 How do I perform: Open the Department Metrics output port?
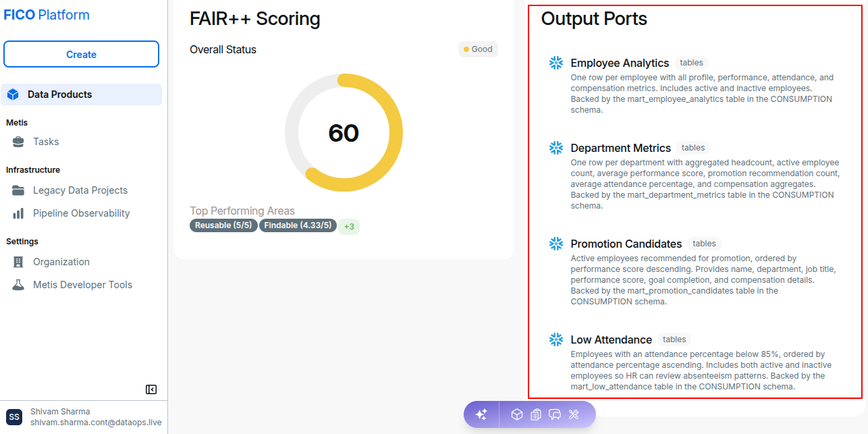pyautogui.click(x=621, y=148)
